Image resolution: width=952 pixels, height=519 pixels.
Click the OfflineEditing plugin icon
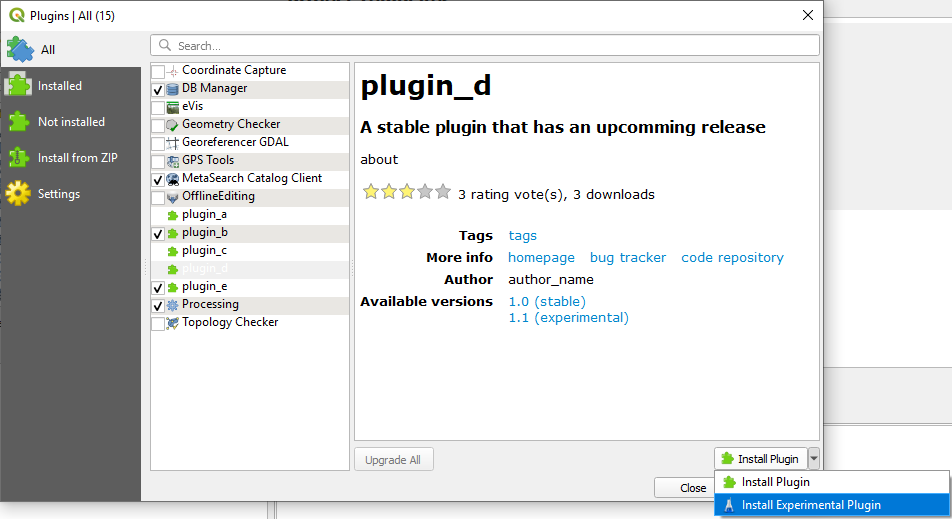click(x=172, y=197)
